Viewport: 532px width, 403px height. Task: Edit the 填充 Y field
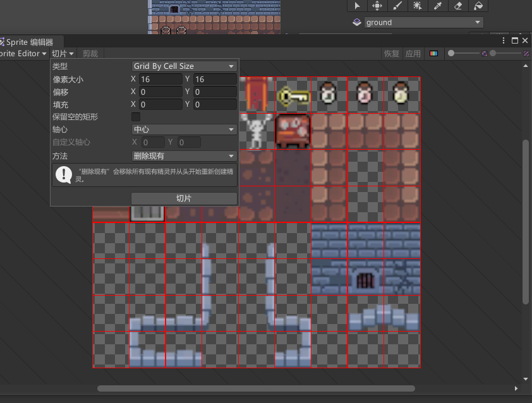click(215, 104)
